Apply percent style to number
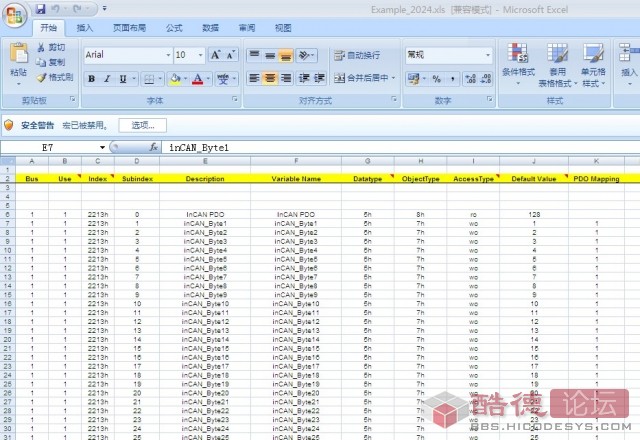 click(x=436, y=78)
